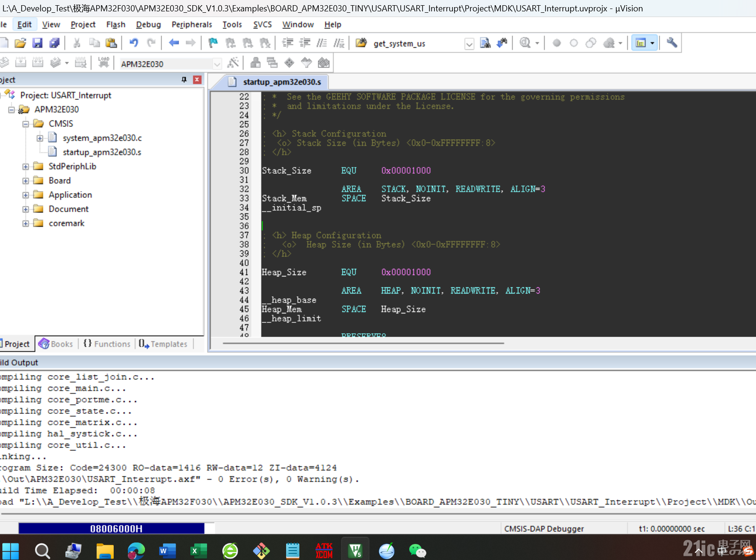Comment out selected lines
The image size is (756, 560).
pos(322,43)
